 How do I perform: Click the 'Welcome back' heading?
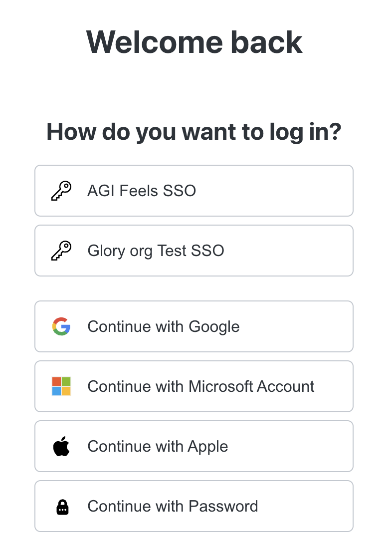194,42
